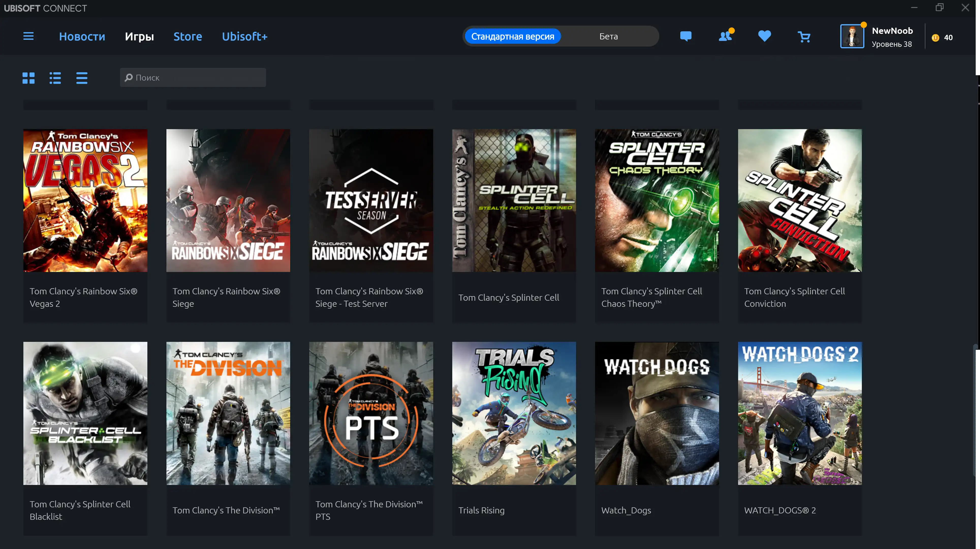This screenshot has width=980, height=549.
Task: Open Splinter Cell Conviction cover
Action: [x=800, y=201]
